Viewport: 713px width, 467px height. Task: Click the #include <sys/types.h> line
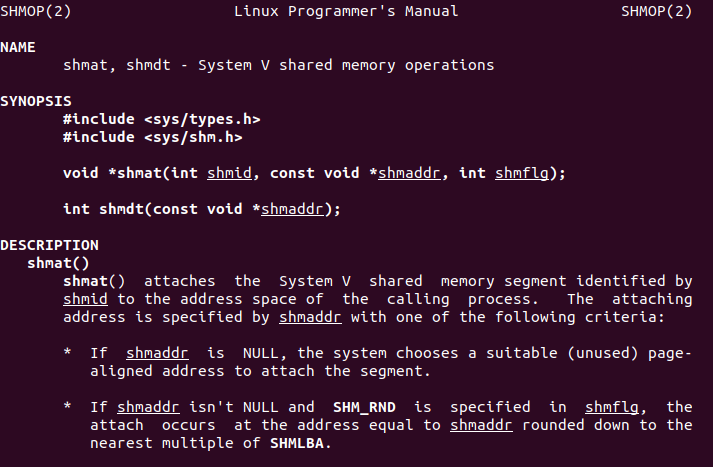coord(161,119)
